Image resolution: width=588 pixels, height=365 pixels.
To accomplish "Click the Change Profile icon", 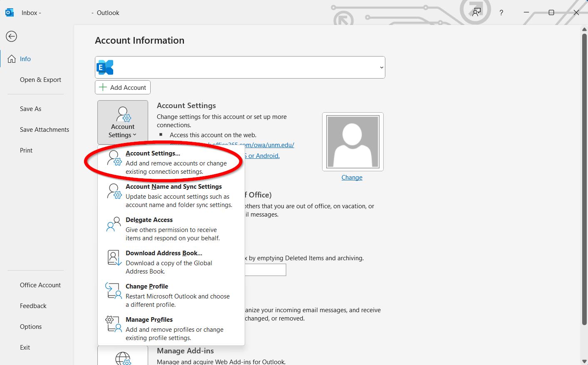I will tap(113, 291).
